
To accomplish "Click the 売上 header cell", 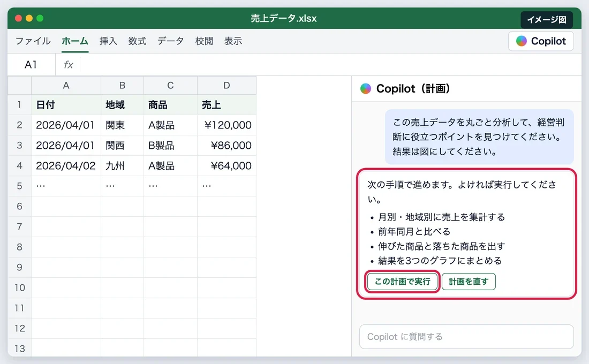I will point(226,104).
